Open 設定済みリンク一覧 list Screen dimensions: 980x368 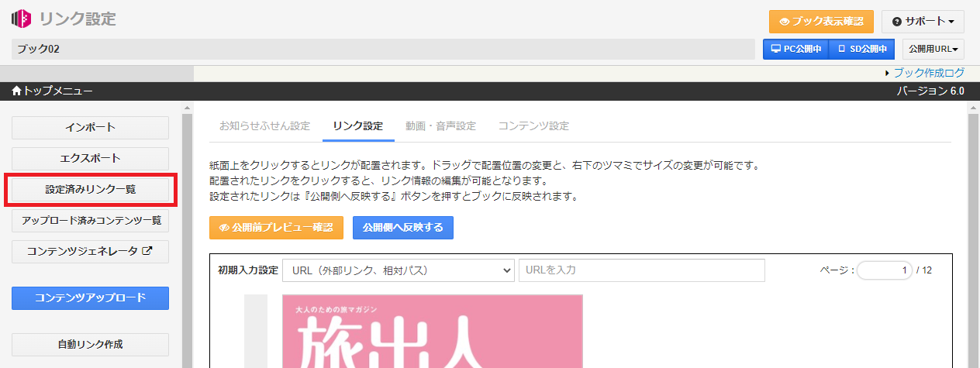(90, 189)
